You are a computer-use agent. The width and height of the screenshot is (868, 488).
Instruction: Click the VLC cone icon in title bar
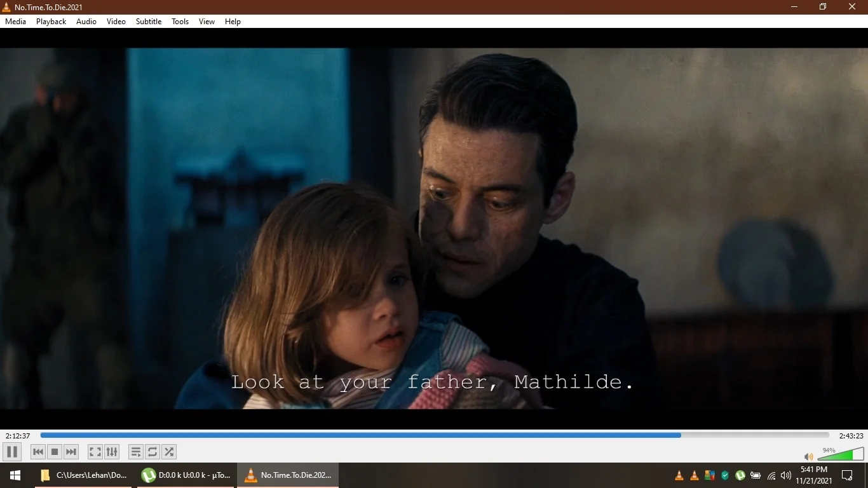point(6,7)
